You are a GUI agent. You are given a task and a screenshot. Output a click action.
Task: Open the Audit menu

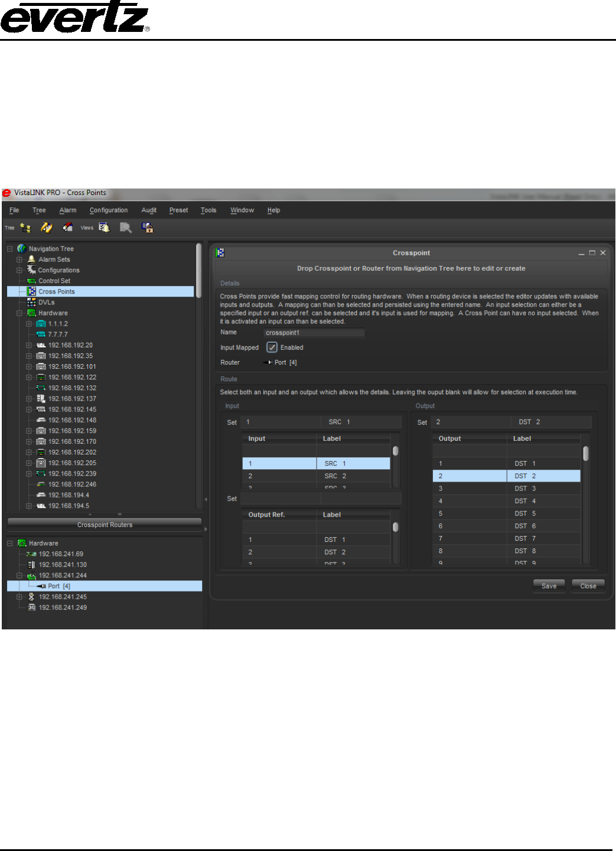[x=149, y=210]
